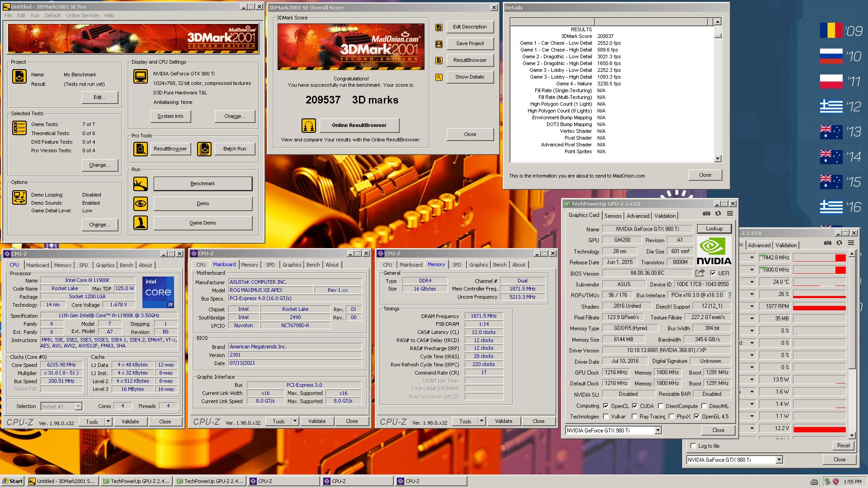Click the Benchmark button in 3DMark
The height and width of the screenshot is (488, 868).
(x=203, y=184)
